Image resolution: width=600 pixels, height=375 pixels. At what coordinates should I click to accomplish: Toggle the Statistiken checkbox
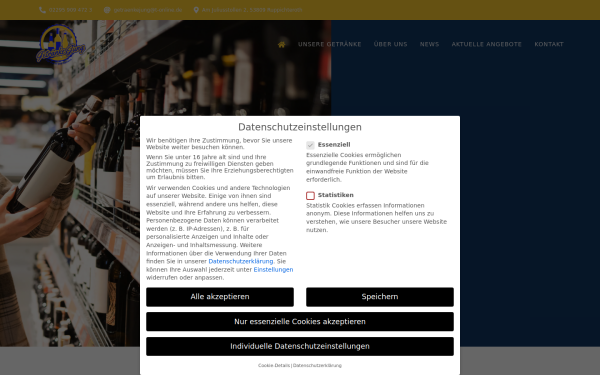[x=310, y=196]
